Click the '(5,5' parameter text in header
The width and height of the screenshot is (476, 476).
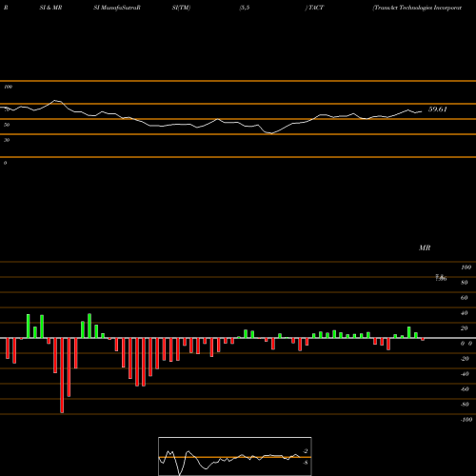245,8
